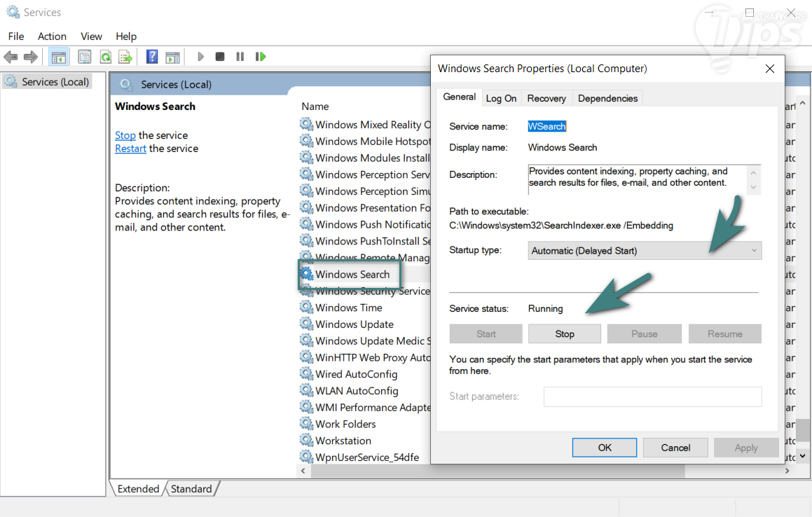Viewport: 812px width, 517px height.
Task: Toggle the Show/Hide Action Pane icon
Action: [x=172, y=57]
